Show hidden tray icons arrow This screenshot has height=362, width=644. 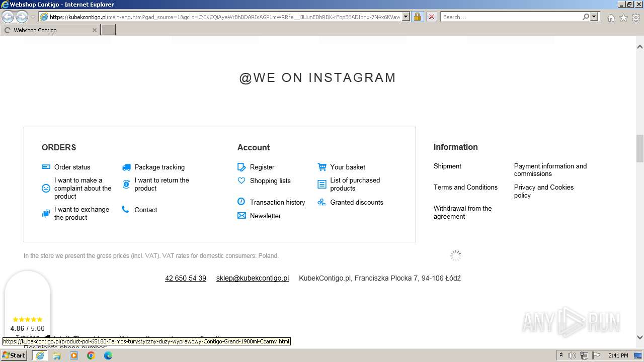coord(561,355)
